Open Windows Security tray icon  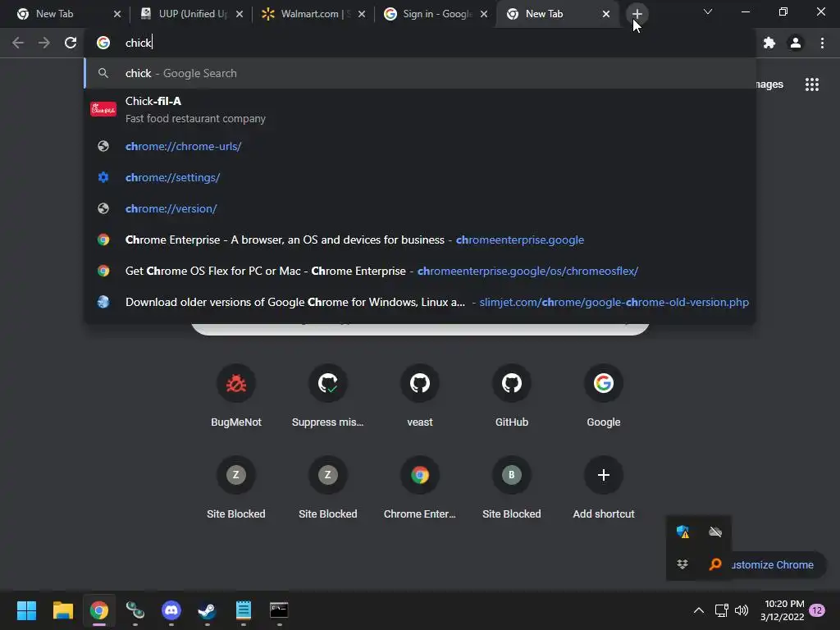[682, 532]
